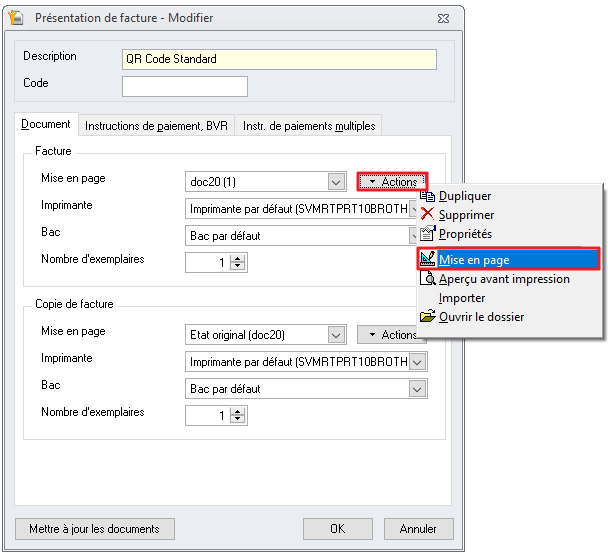
Task: Open the Etat original (doc20) dropdown
Action: [337, 335]
